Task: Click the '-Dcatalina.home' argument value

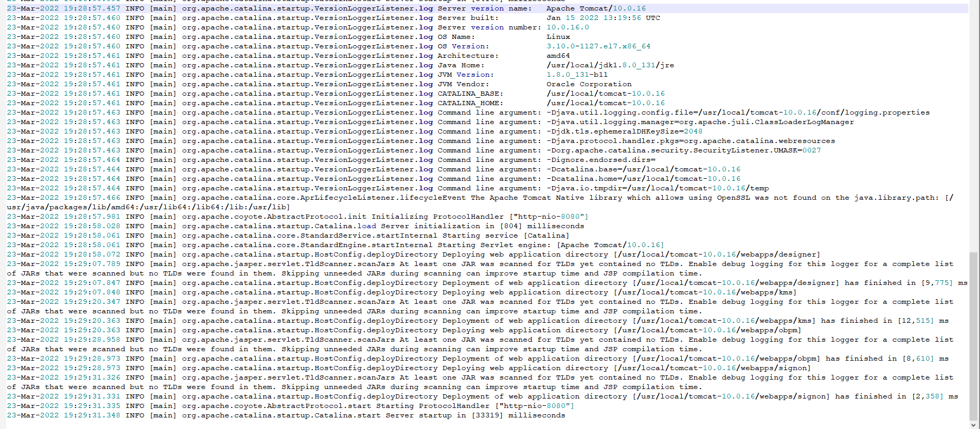Action: tap(643, 179)
